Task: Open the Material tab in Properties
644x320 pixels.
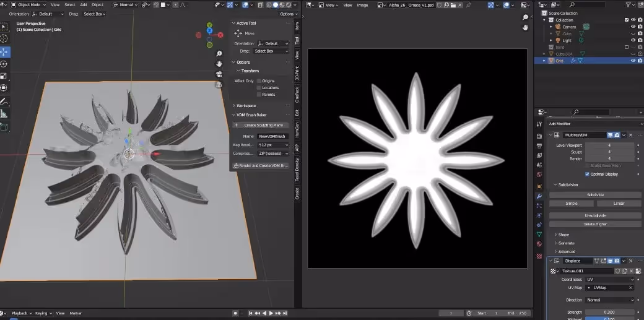Action: point(539,244)
